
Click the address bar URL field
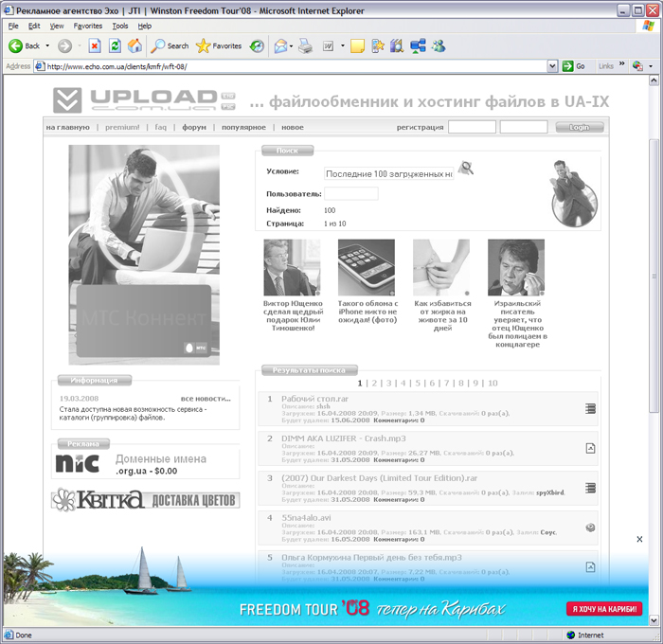pyautogui.click(x=296, y=66)
